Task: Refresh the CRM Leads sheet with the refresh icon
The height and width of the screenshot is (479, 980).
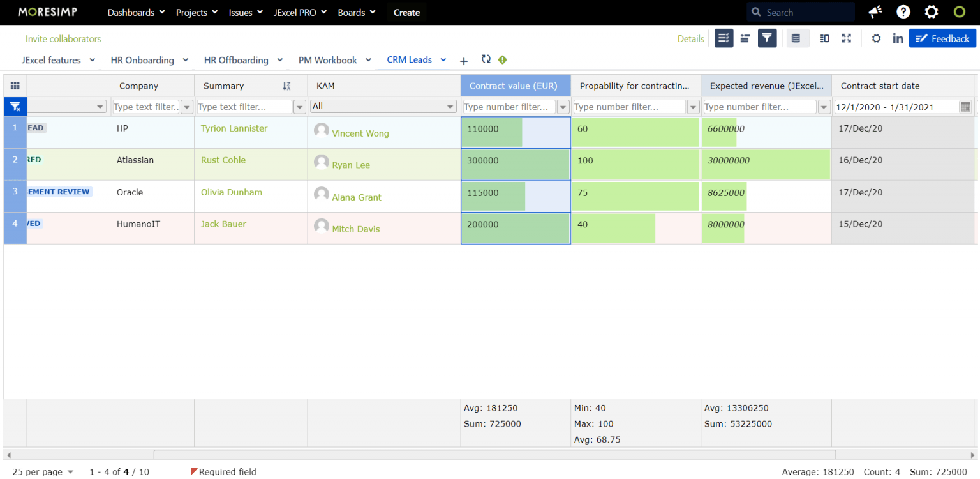Action: 486,59
